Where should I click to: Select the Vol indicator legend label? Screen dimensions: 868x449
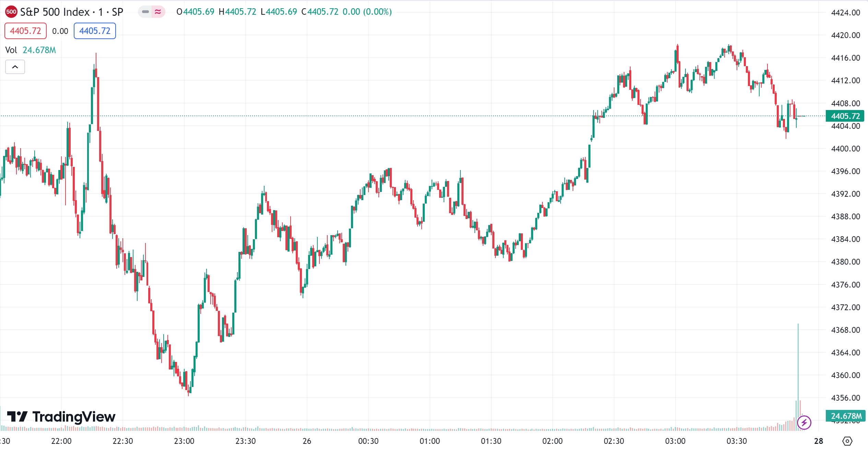(11, 50)
